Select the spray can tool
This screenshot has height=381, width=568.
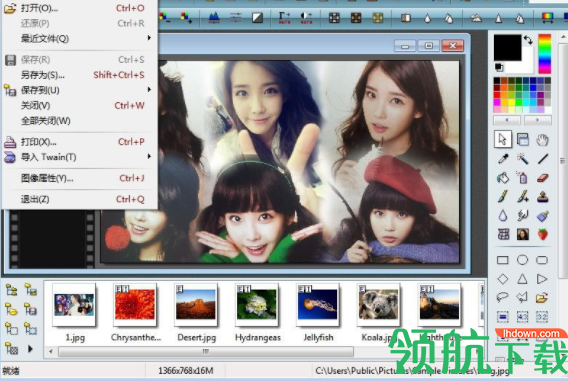coord(522,178)
